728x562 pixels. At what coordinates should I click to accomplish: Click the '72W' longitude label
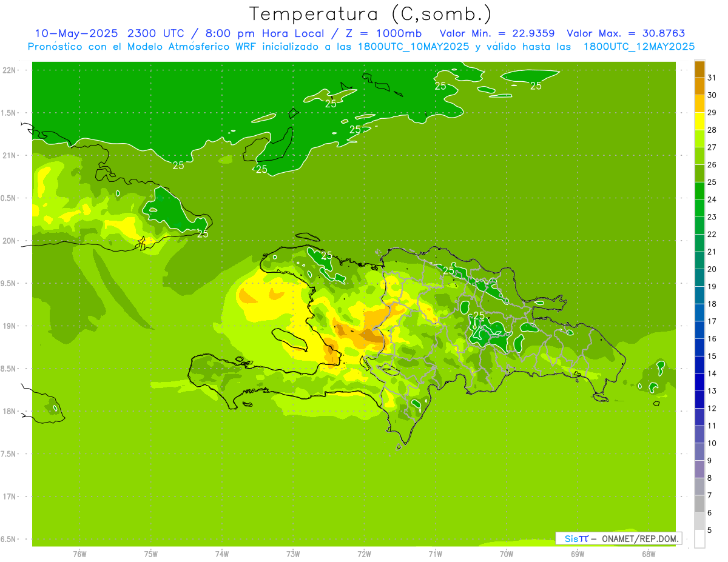click(x=364, y=554)
